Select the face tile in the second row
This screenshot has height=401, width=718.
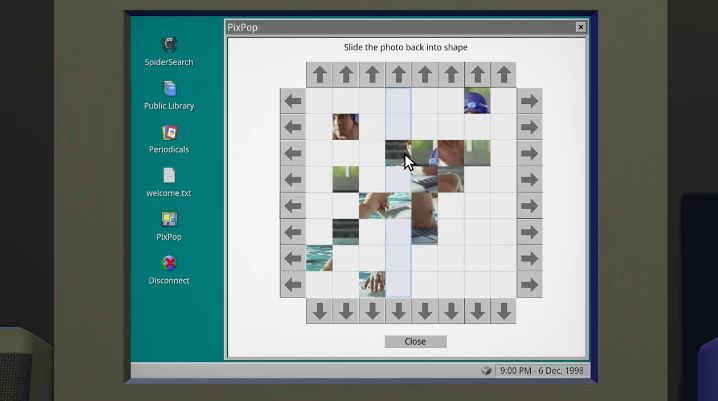[x=346, y=127]
